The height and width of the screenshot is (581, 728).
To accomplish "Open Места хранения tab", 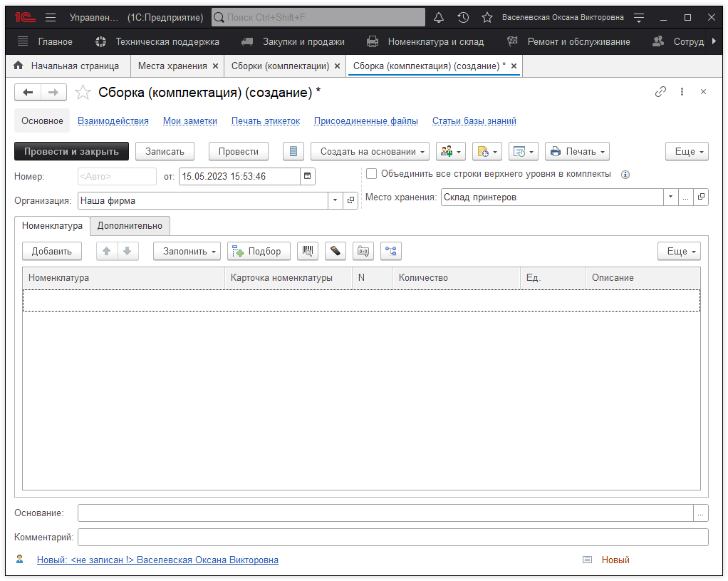I will point(172,66).
